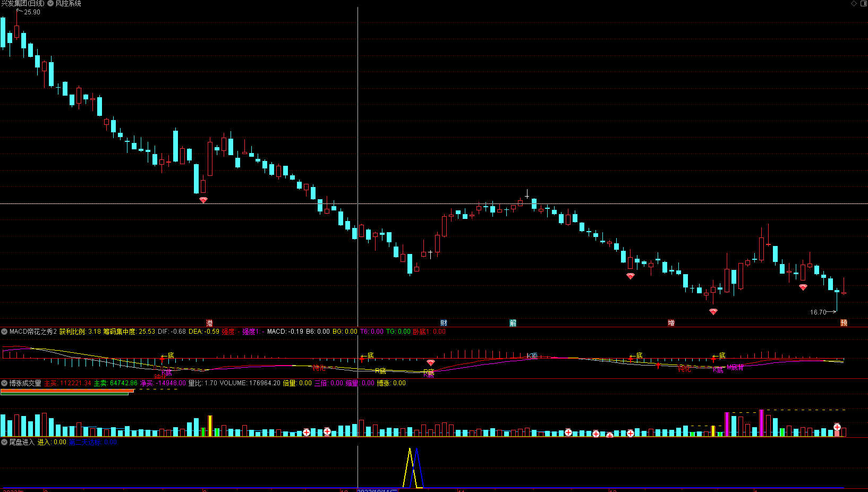Select the 风控系统 indicator label
The image size is (868, 492).
[69, 3]
